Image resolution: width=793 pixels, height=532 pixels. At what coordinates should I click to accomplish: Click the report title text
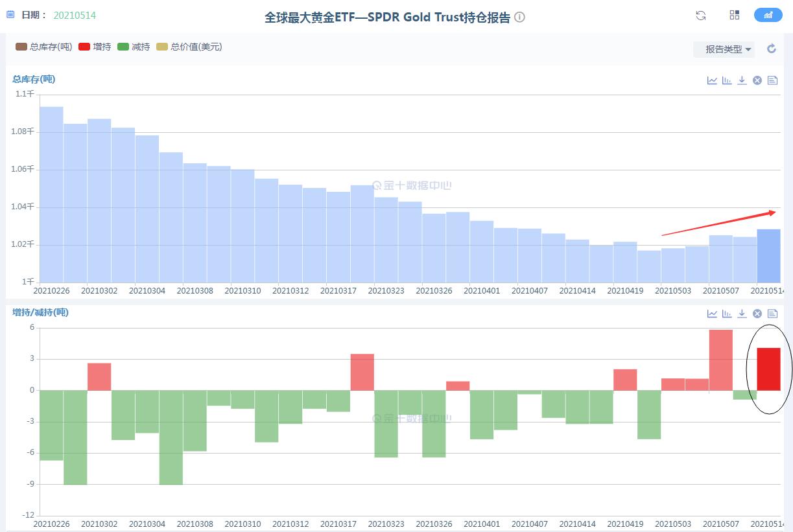click(387, 17)
